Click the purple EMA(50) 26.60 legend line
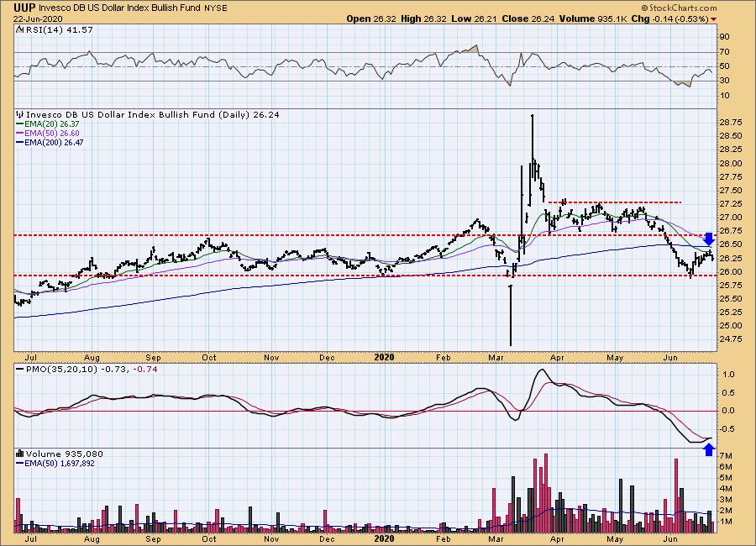 (20, 133)
